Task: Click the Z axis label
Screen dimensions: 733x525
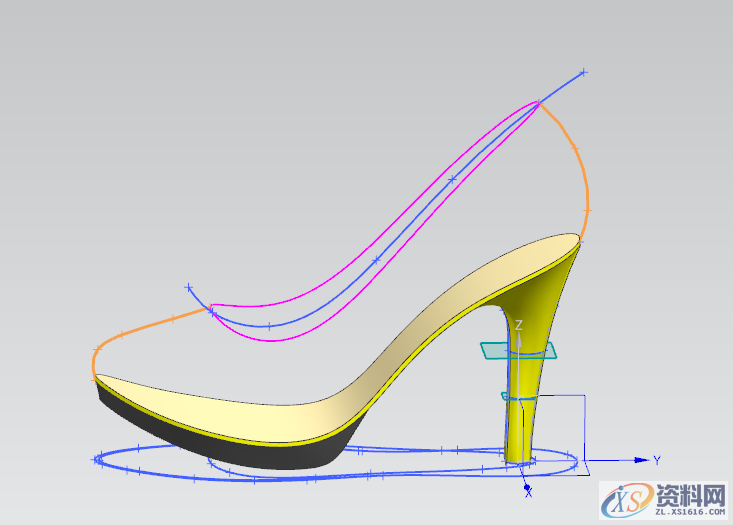Action: tap(519, 325)
